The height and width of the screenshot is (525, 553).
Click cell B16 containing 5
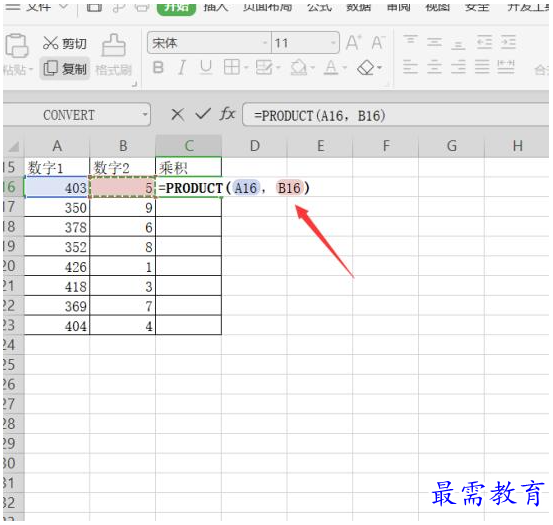[123, 187]
